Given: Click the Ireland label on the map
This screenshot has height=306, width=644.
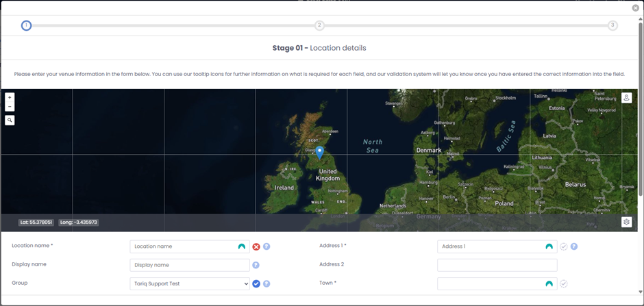Looking at the screenshot, I should [x=284, y=188].
